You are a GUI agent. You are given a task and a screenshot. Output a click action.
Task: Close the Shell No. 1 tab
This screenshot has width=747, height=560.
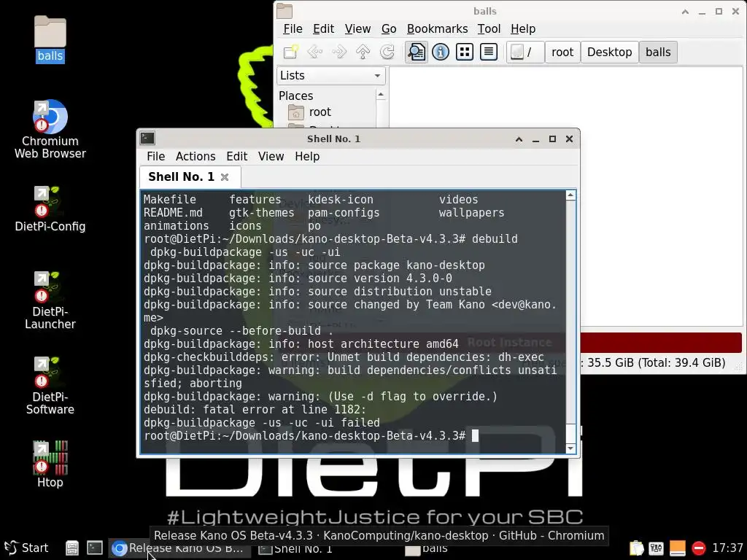tap(225, 177)
